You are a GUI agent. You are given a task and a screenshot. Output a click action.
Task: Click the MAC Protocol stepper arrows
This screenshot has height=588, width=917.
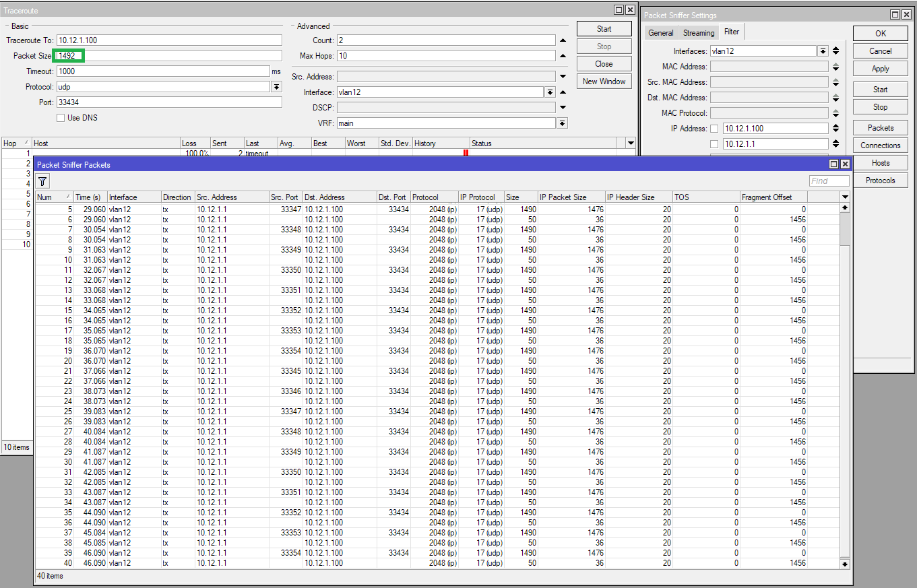(835, 113)
